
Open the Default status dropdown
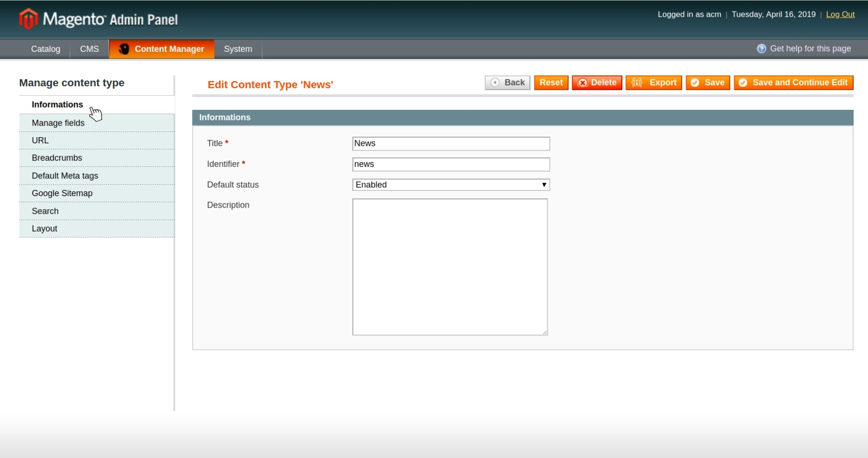tap(451, 185)
